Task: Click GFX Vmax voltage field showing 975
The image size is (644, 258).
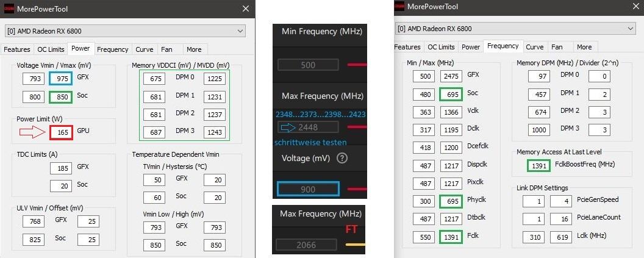Action: coord(62,79)
